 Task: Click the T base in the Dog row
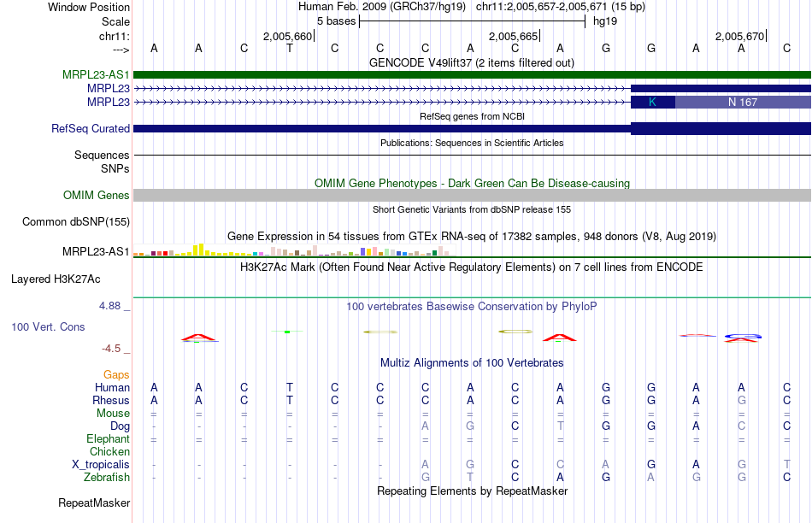coord(561,426)
